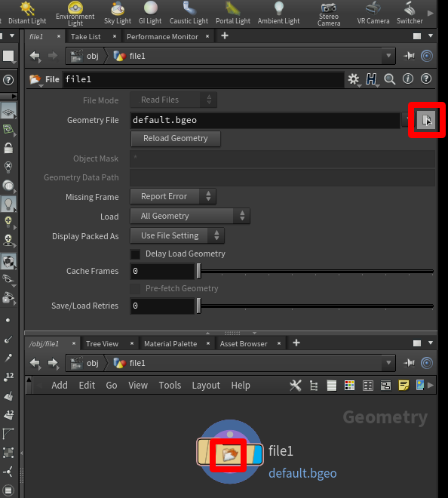The width and height of the screenshot is (448, 498).
Task: Add a new tab in parameter pane
Action: point(225,36)
